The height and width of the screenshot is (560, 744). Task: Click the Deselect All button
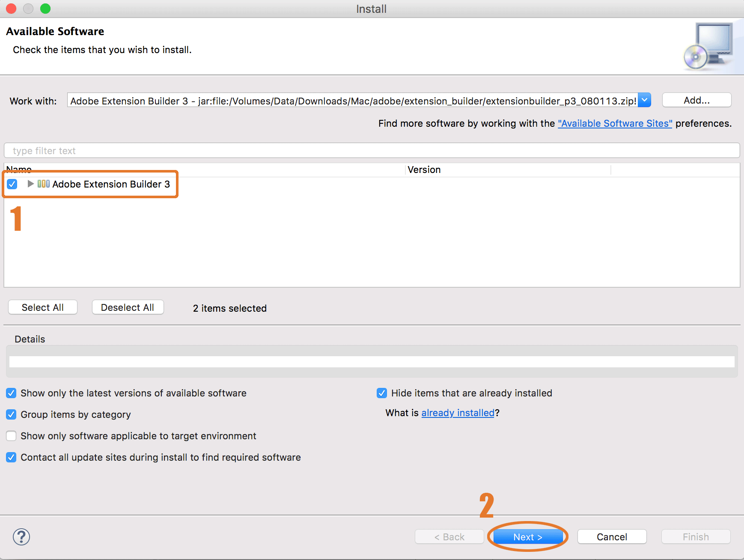[128, 307]
